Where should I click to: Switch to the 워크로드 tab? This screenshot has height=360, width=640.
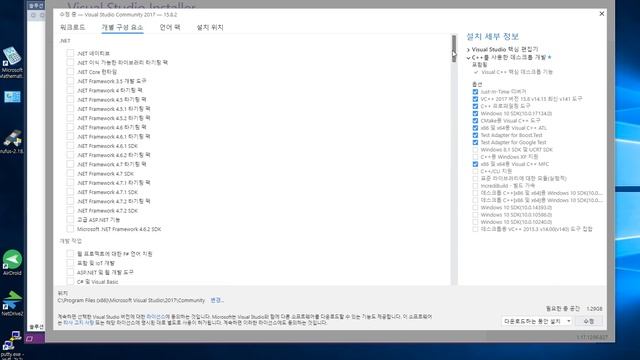(72, 27)
